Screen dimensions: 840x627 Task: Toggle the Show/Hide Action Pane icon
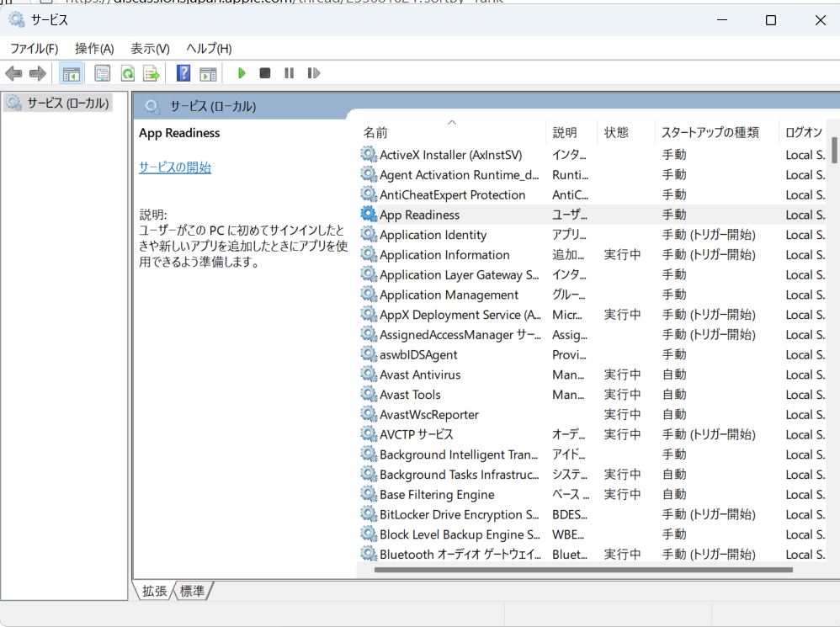pos(208,73)
